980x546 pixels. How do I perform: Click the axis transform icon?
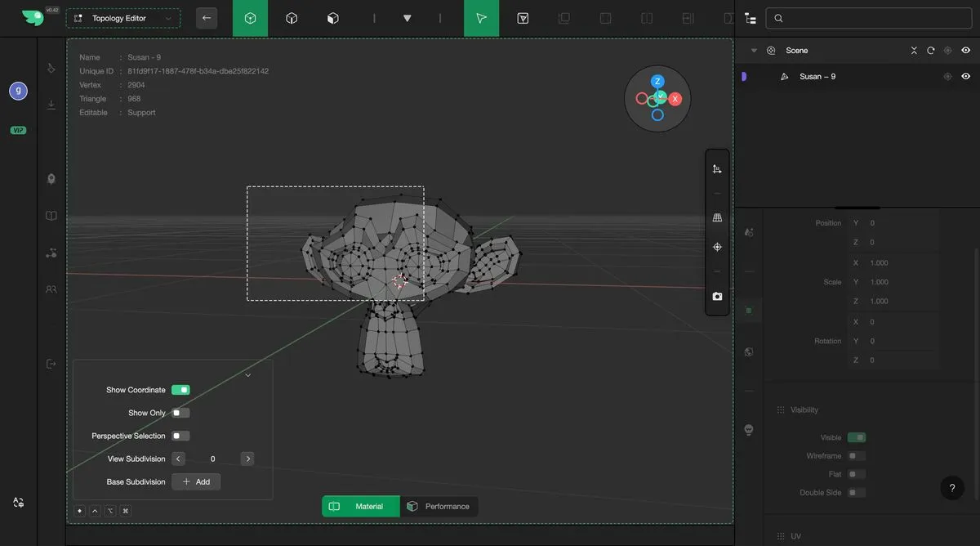[717, 169]
